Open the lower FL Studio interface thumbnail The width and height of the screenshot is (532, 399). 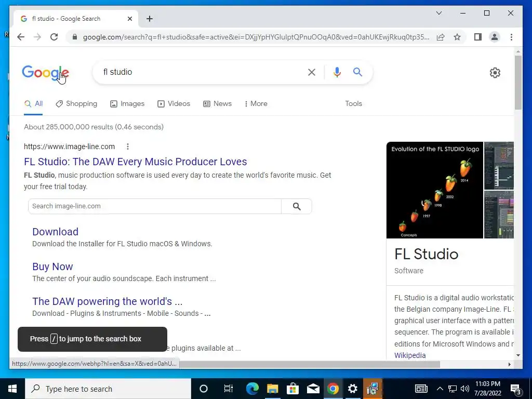pyautogui.click(x=499, y=215)
